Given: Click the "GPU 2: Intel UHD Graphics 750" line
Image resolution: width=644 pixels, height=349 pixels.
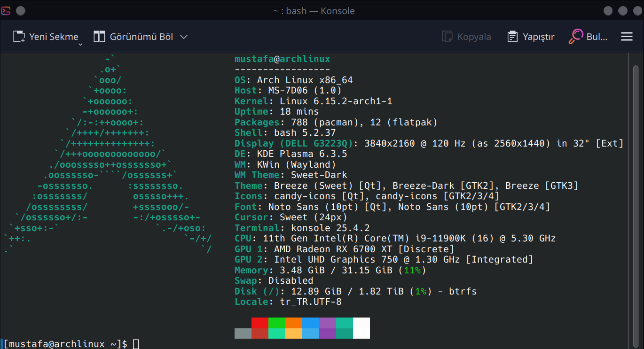Looking at the screenshot, I should [384, 260].
